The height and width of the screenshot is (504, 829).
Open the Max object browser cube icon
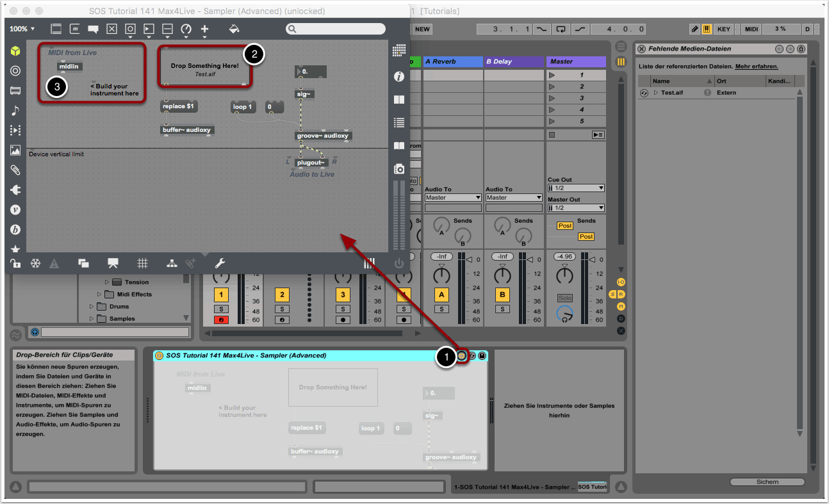click(15, 52)
